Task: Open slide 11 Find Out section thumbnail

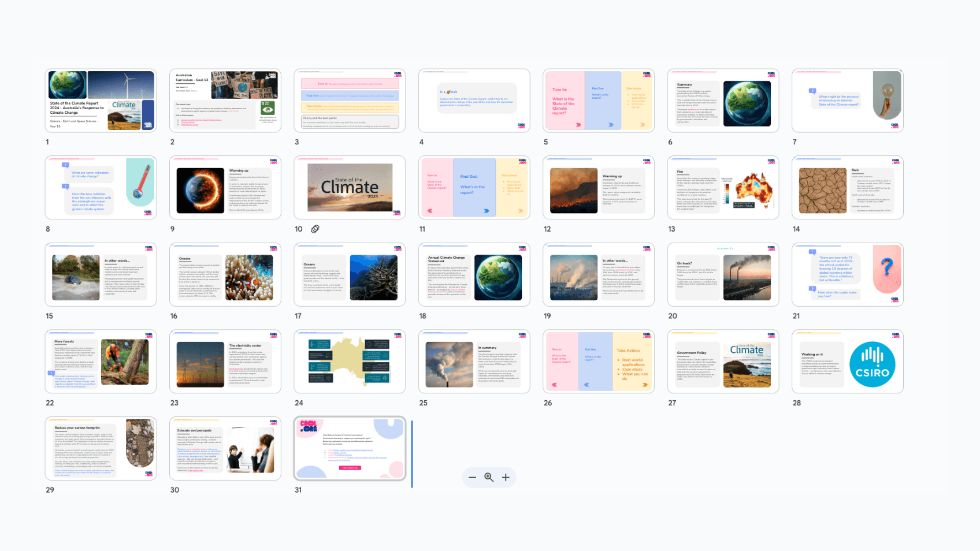Action: (474, 188)
